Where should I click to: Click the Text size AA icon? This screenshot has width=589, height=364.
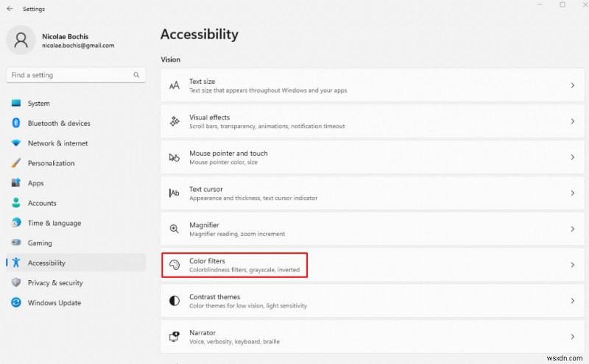[x=174, y=85]
